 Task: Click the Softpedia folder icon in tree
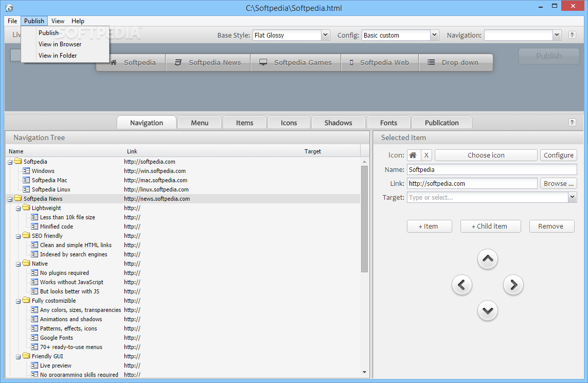(x=18, y=161)
